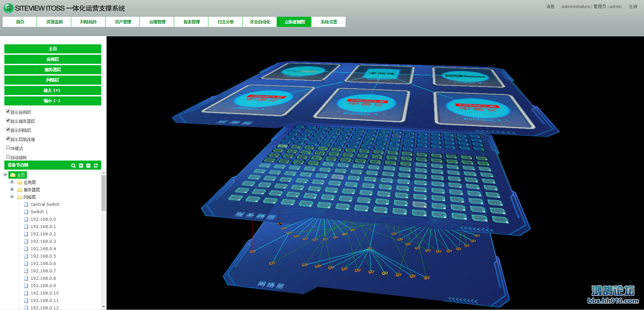Click the 服务器层 folder icon in tree
The image size is (644, 310).
20,190
